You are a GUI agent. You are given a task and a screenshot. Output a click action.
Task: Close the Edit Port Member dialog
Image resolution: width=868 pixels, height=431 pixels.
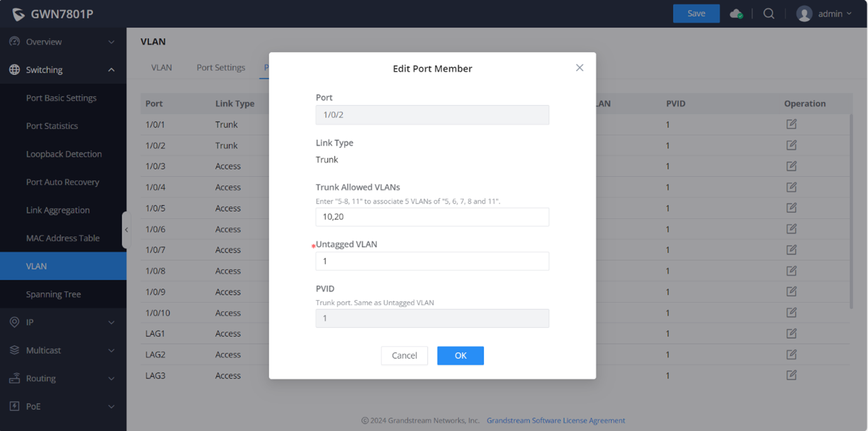pos(579,68)
